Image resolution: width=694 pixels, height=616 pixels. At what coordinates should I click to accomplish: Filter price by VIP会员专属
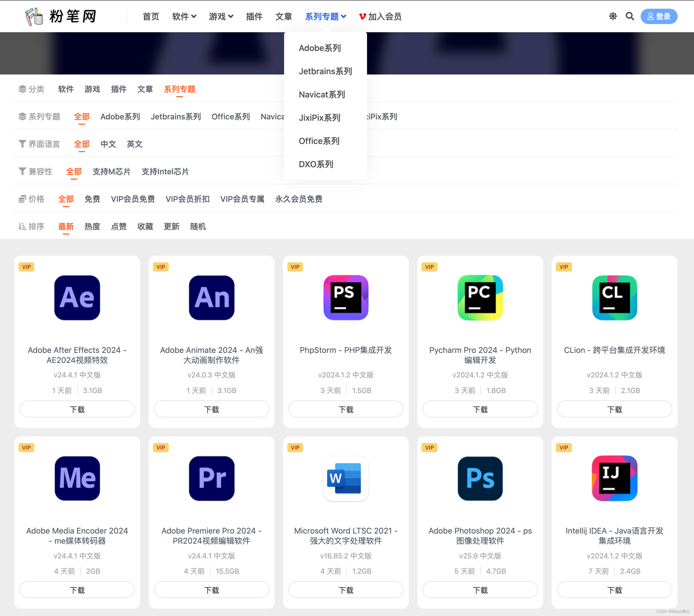[242, 199]
